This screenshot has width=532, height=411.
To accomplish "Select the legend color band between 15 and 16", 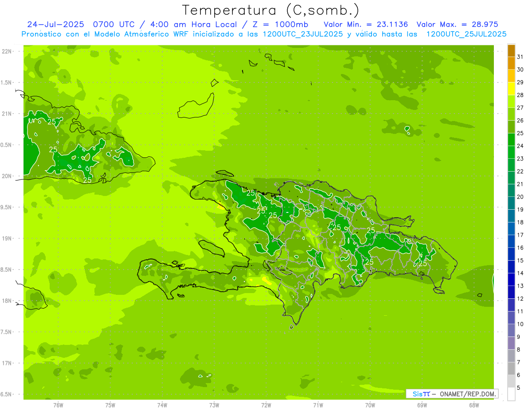I will [511, 254].
